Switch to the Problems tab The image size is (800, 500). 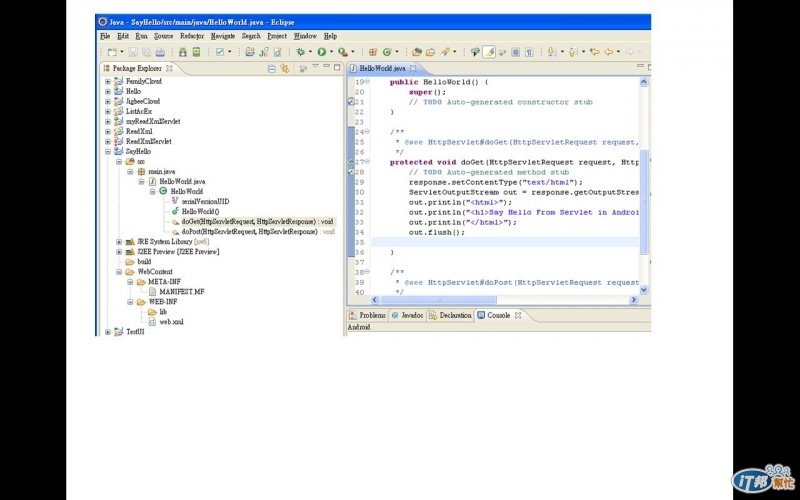[371, 315]
